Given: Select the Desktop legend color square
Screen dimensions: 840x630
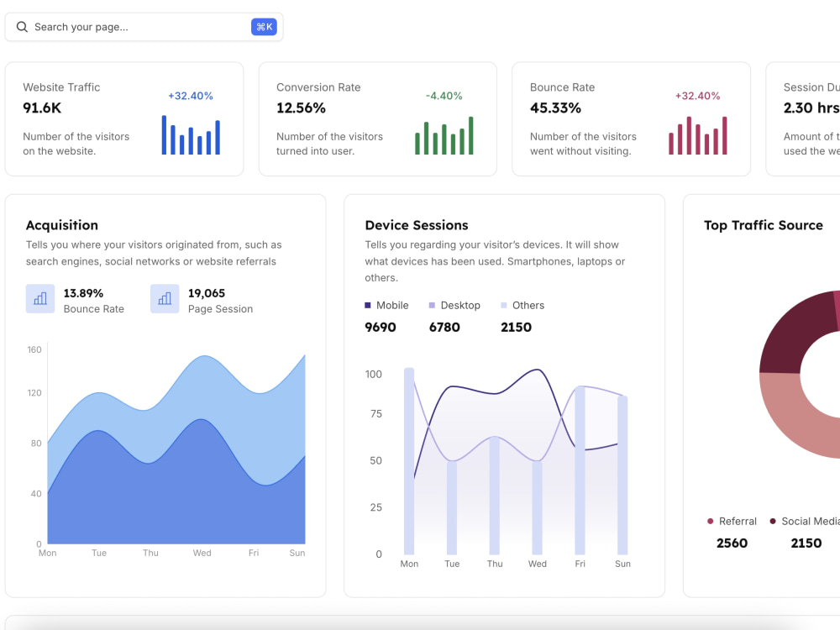Looking at the screenshot, I should [432, 306].
